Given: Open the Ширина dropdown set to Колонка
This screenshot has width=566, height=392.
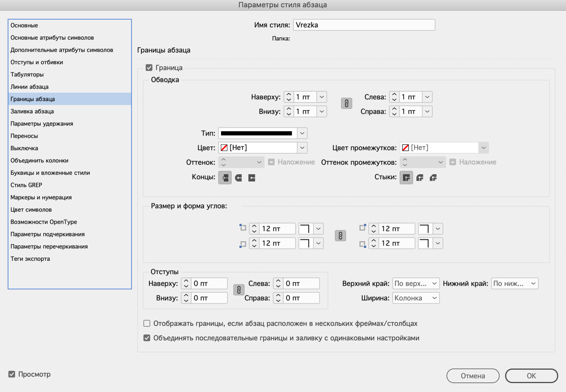Looking at the screenshot, I should coord(416,298).
